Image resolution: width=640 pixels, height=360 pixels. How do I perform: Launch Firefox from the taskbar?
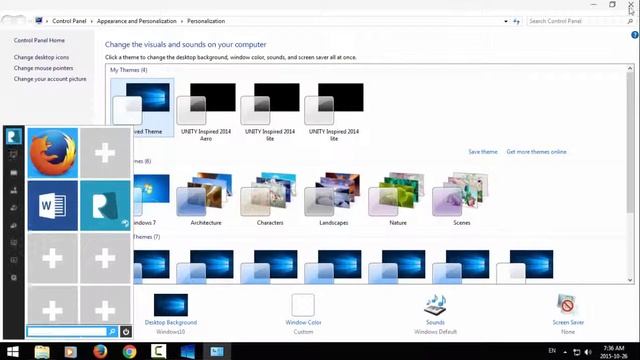click(x=100, y=351)
